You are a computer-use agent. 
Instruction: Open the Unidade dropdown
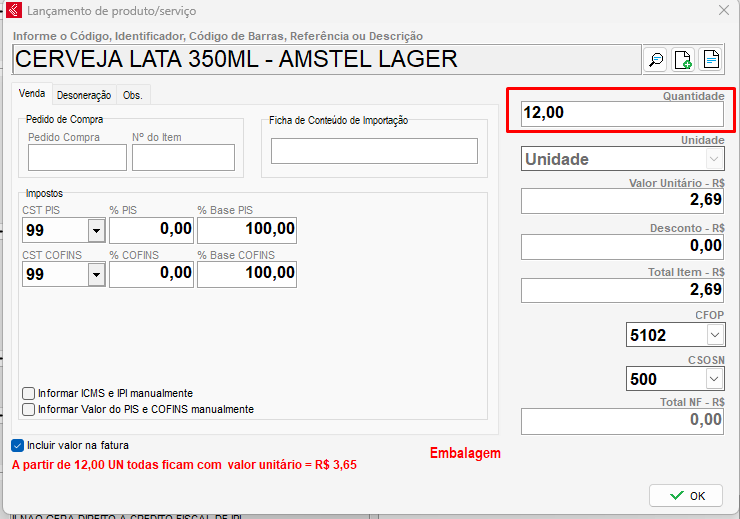point(713,159)
